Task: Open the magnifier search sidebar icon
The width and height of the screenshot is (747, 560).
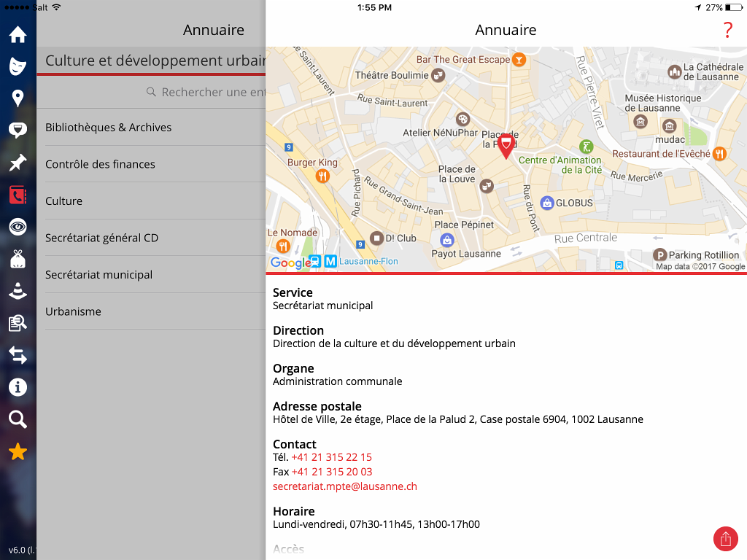Action: pyautogui.click(x=18, y=419)
